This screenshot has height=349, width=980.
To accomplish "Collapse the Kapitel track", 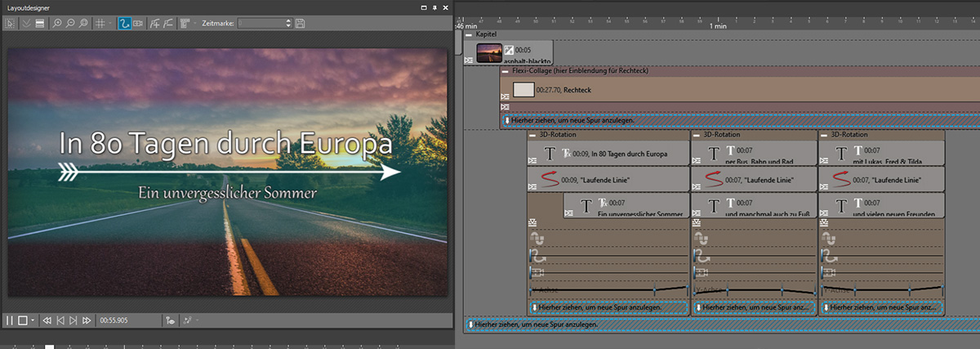I will (x=469, y=34).
